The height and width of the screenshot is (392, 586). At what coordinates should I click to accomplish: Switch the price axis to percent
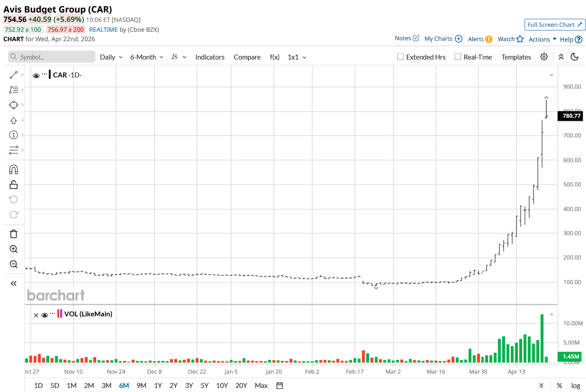click(559, 385)
